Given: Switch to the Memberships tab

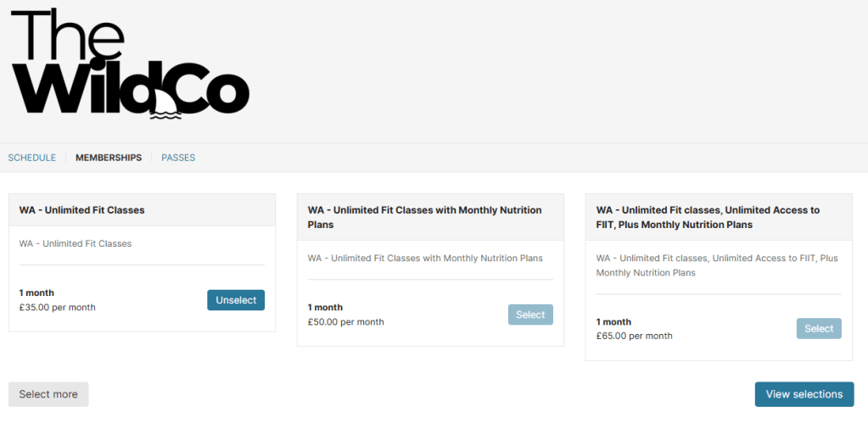Looking at the screenshot, I should 109,158.
